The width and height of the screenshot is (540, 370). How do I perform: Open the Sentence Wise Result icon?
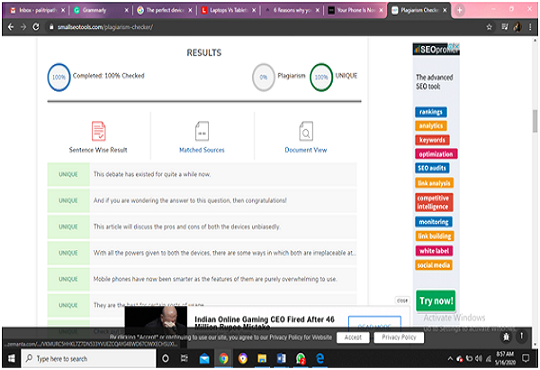click(x=98, y=131)
